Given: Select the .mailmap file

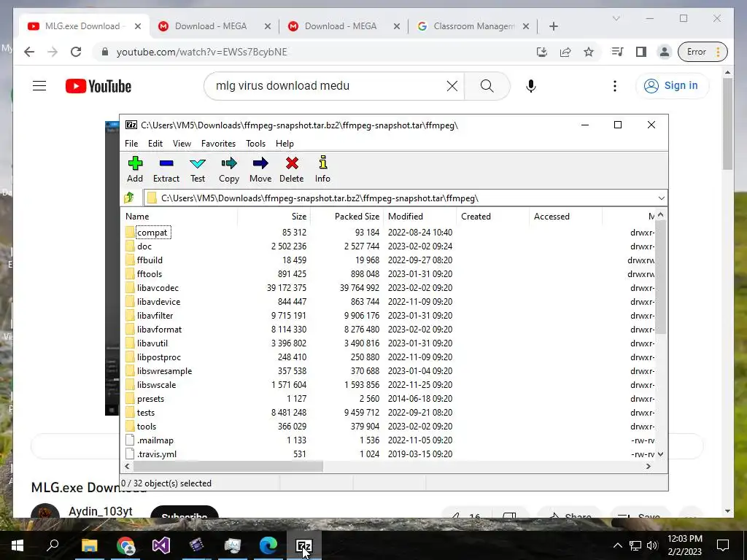Looking at the screenshot, I should 155,440.
